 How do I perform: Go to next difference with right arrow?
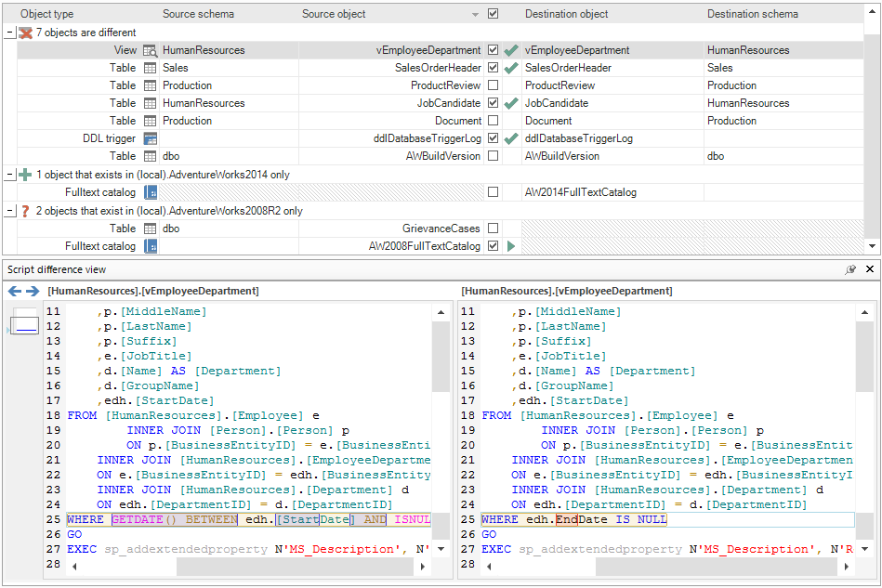[33, 291]
